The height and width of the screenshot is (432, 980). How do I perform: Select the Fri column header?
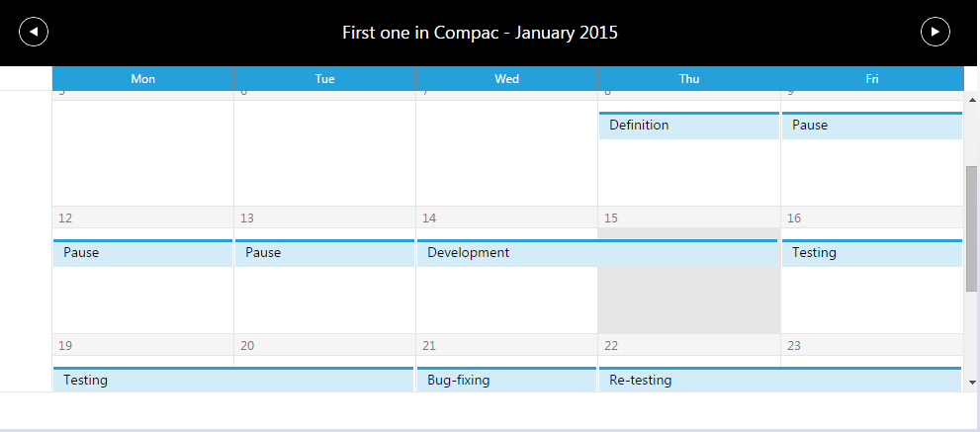click(x=871, y=79)
